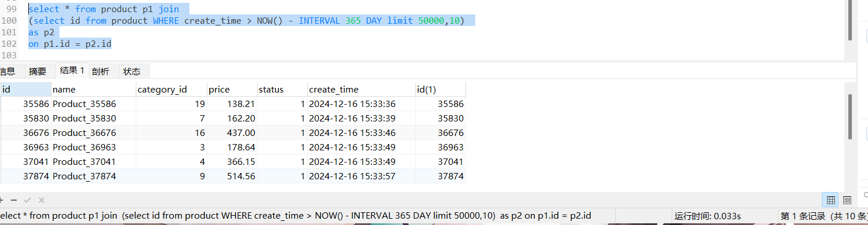The width and height of the screenshot is (868, 225).
Task: Select cell Product_36676
Action: (93, 132)
